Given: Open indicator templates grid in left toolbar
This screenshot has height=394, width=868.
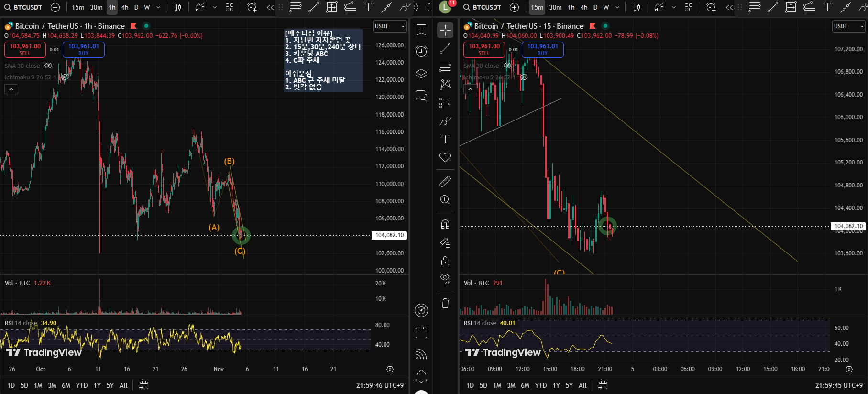Looking at the screenshot, I should pos(230,7).
